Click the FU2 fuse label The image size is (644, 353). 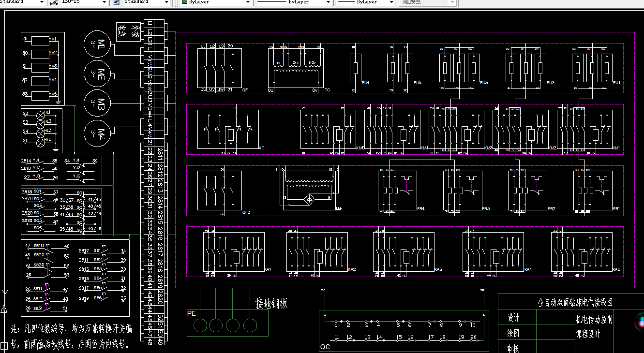(x=551, y=83)
